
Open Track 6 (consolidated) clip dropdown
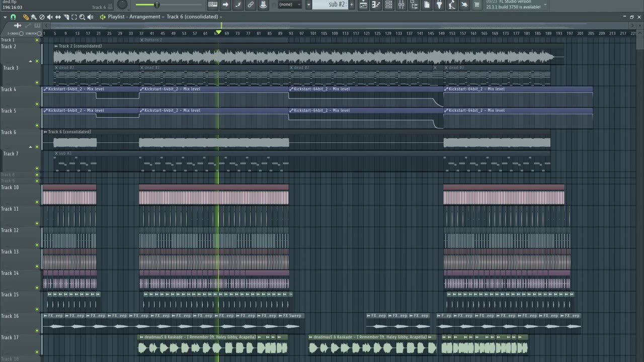click(194, 17)
